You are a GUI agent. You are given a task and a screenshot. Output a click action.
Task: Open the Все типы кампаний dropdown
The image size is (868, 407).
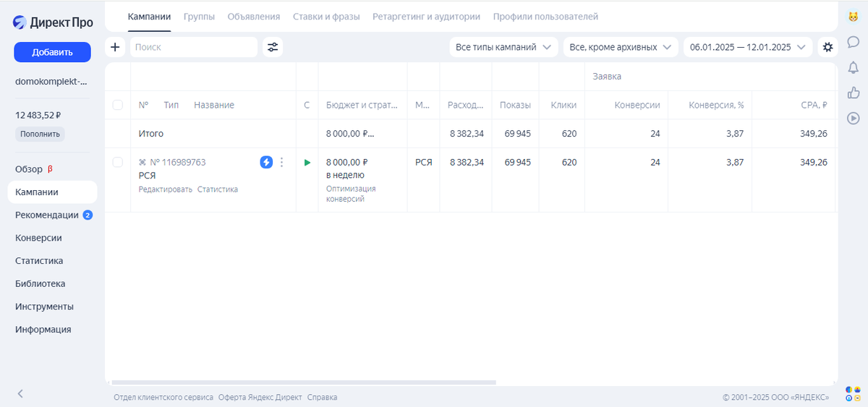[503, 47]
